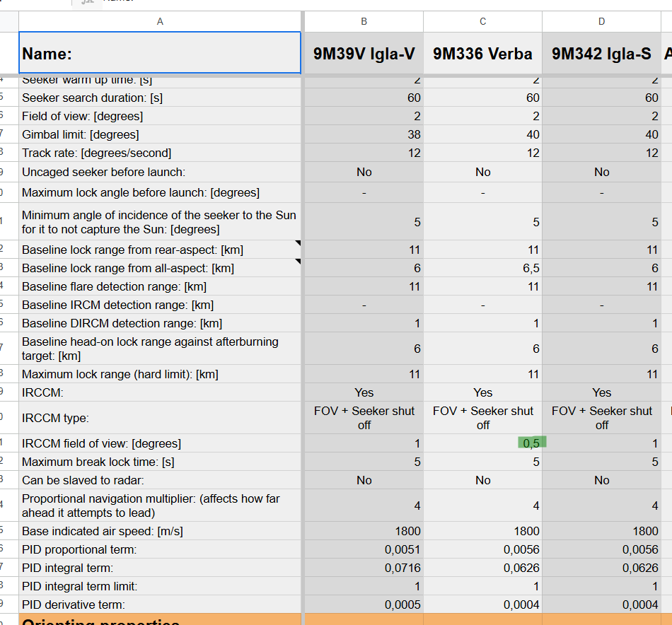This screenshot has height=625, width=672.
Task: Select "Baseline lock range from rear-aspect" label
Action: pos(132,250)
